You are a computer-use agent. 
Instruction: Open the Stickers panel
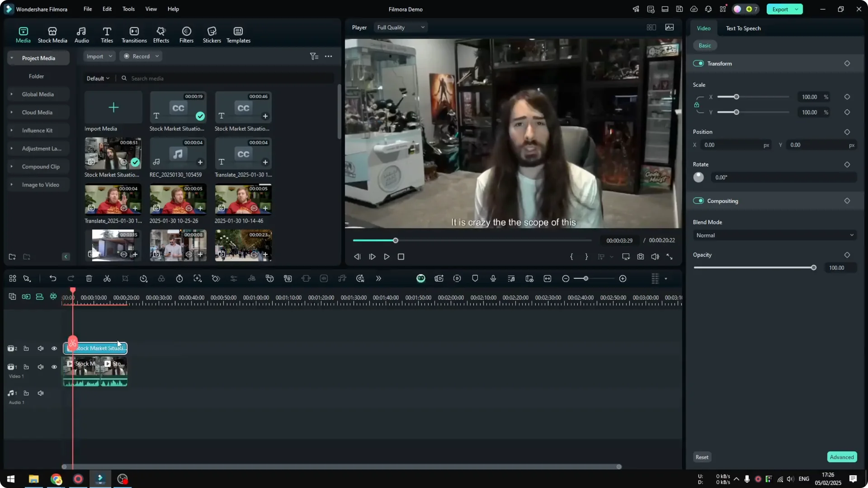click(x=212, y=34)
